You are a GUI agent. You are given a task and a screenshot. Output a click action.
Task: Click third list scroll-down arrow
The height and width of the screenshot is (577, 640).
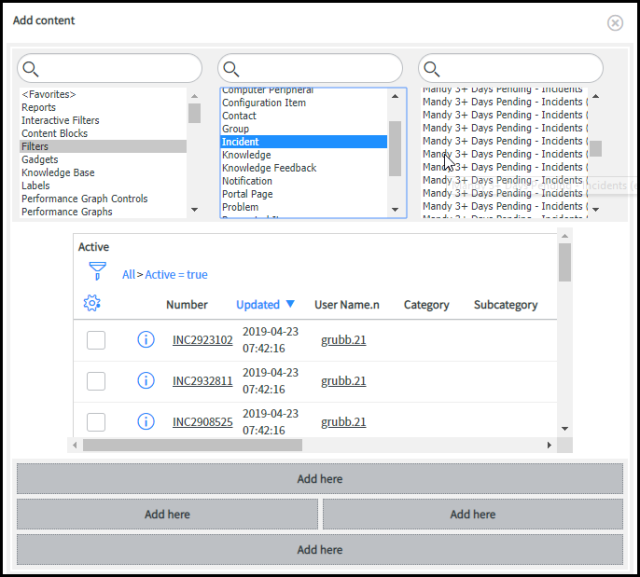[596, 210]
